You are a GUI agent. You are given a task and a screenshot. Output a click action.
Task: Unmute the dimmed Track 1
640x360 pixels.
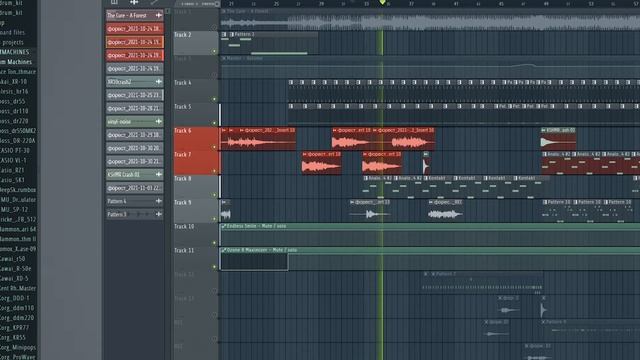tap(214, 27)
